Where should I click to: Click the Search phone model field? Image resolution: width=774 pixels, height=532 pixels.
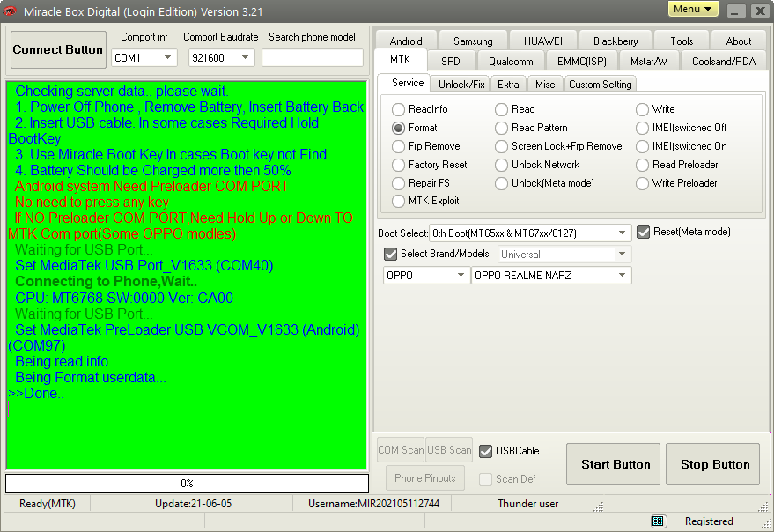[312, 58]
